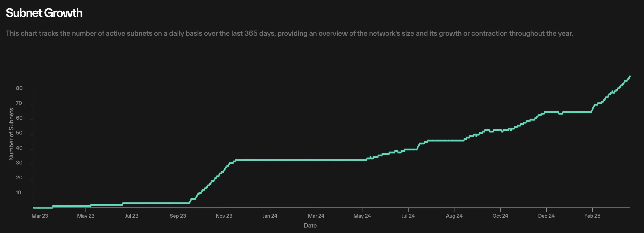Viewport: 644px width, 233px height.
Task: Click the latest data point at line's end
Action: 630,77
